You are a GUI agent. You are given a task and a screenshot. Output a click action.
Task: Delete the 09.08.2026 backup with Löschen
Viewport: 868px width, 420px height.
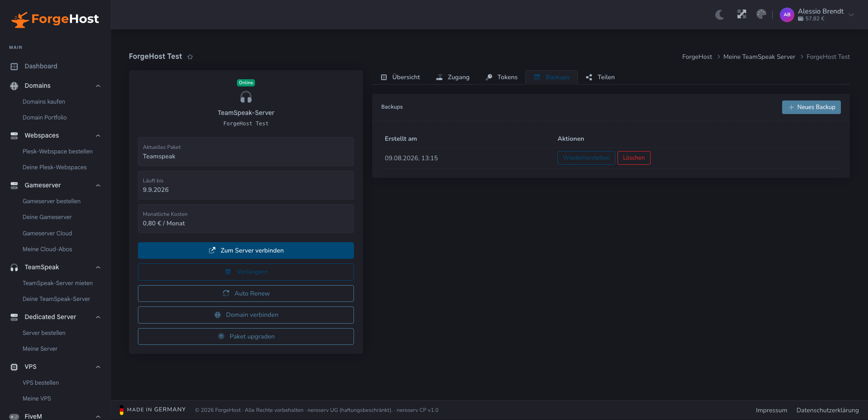tap(634, 158)
